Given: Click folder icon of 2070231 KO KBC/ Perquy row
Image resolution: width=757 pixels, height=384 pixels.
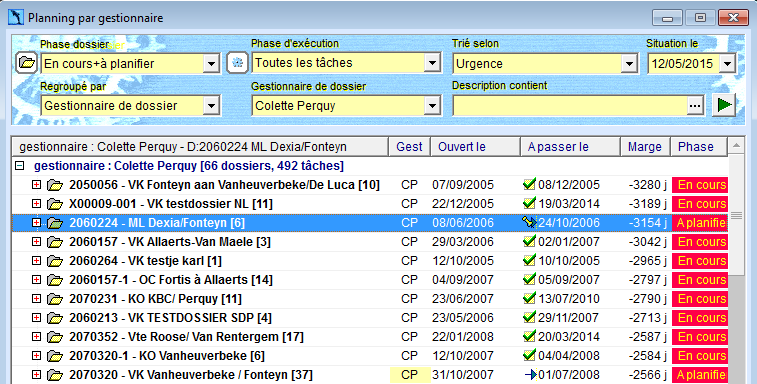Looking at the screenshot, I should [x=55, y=299].
